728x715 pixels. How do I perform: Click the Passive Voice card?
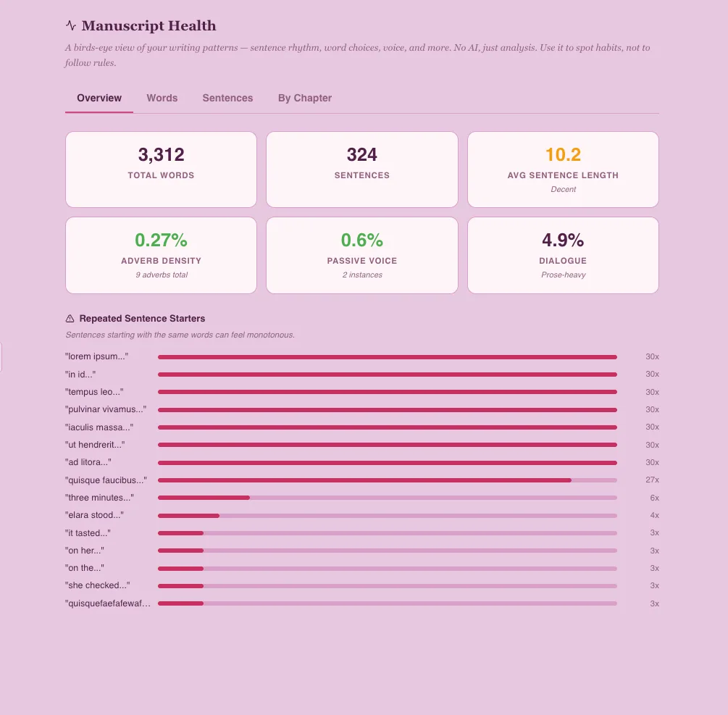[361, 254]
